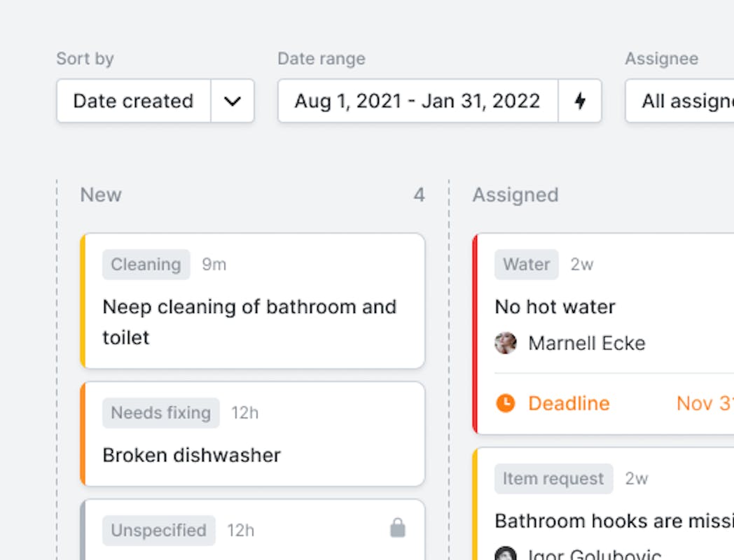Click the Assigned column header
The height and width of the screenshot is (560, 734).
click(515, 195)
